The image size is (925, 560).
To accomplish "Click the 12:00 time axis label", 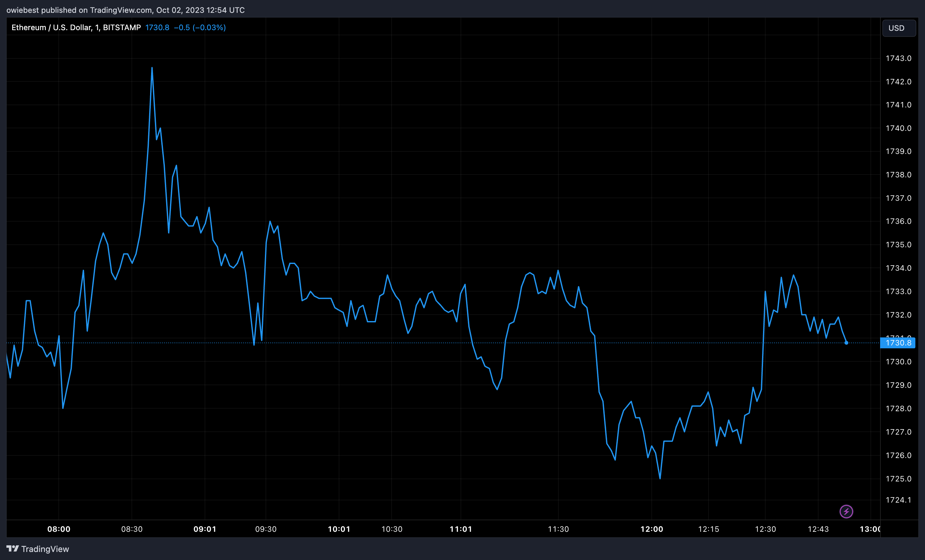I will click(x=652, y=529).
